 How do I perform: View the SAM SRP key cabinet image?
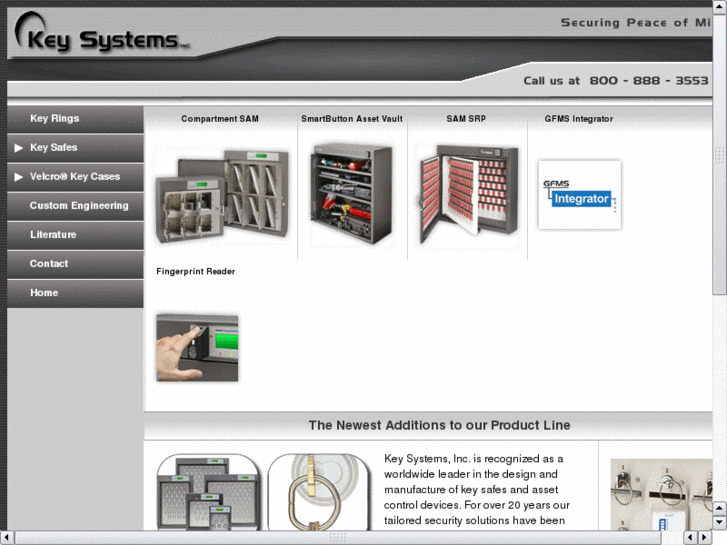(467, 194)
